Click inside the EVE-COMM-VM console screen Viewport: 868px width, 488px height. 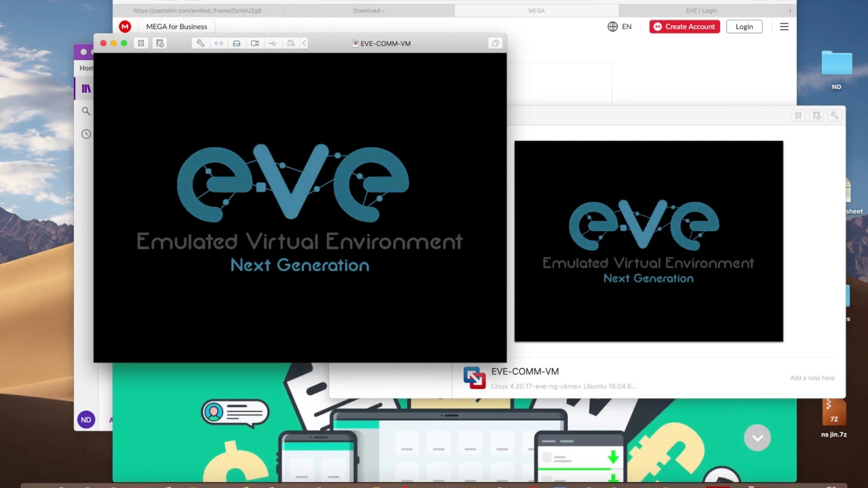(x=300, y=207)
